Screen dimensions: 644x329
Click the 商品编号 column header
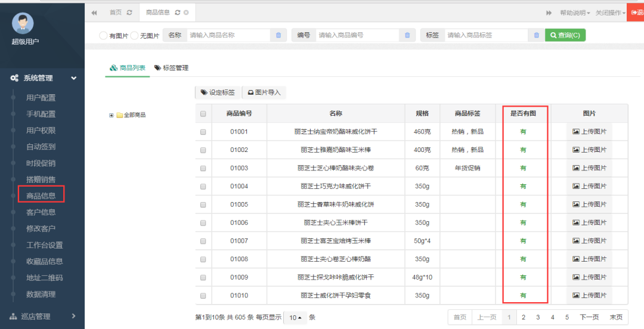239,113
